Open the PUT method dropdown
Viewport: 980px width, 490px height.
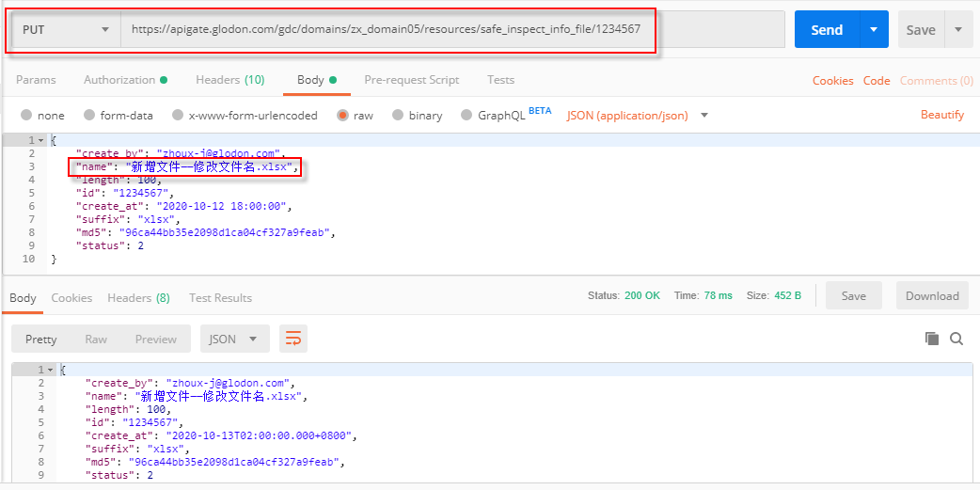coord(66,30)
